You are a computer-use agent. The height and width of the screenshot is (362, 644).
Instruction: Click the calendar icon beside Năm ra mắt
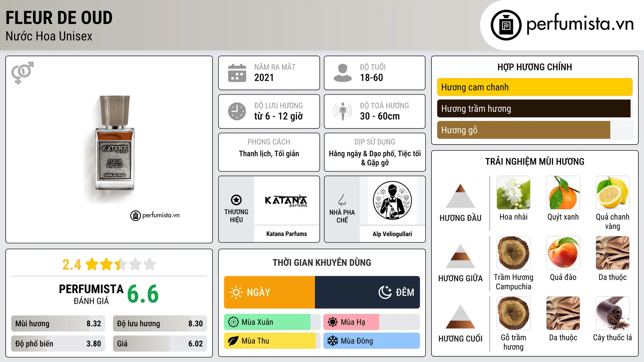(237, 73)
